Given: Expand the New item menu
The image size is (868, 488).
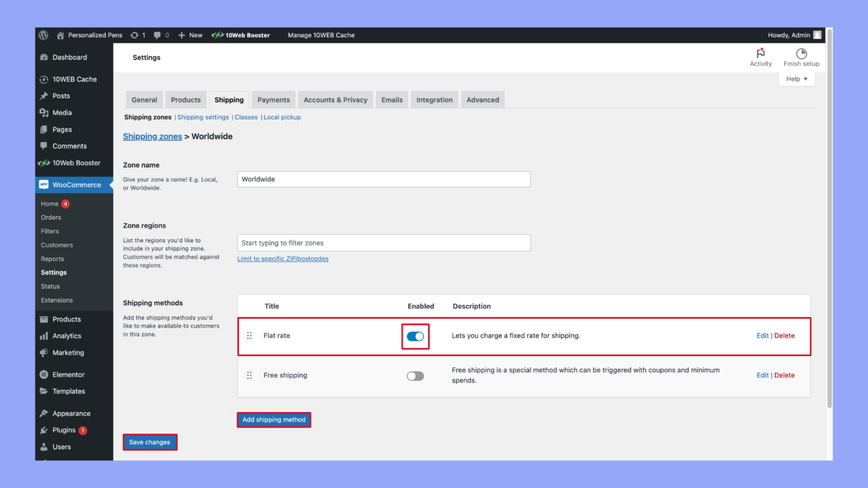Looking at the screenshot, I should click(x=190, y=35).
